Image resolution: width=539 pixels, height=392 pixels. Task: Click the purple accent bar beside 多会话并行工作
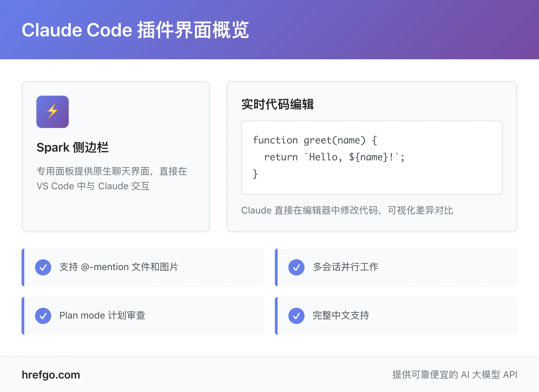click(x=277, y=267)
